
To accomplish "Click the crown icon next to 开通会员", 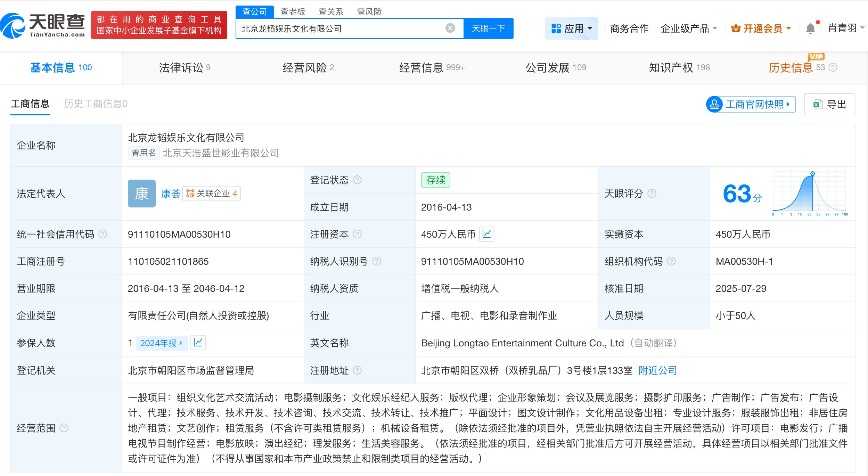I will click(x=735, y=28).
